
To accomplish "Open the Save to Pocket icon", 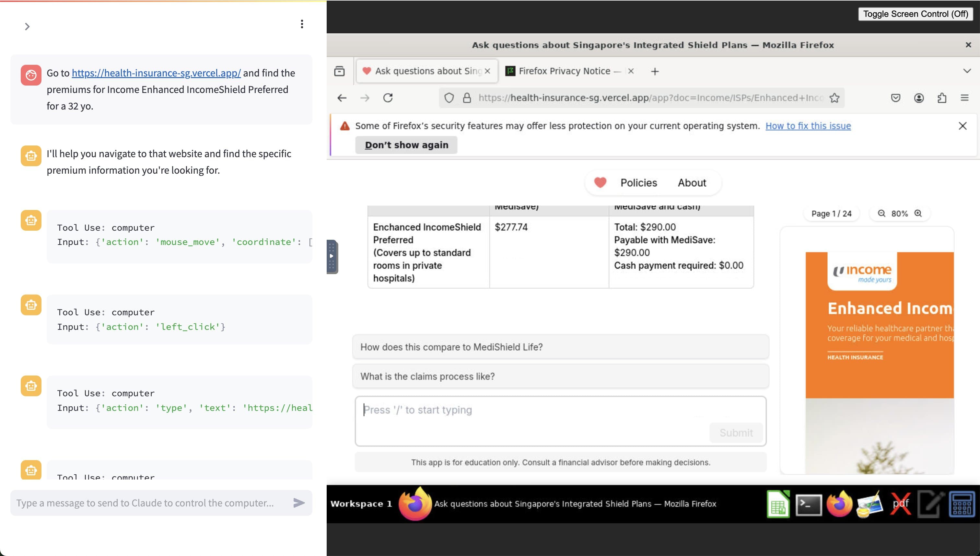I will click(x=895, y=98).
